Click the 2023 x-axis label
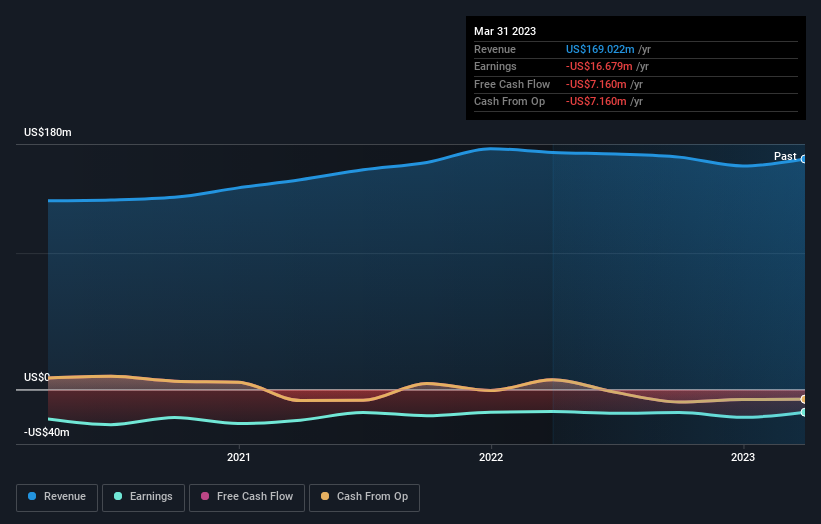This screenshot has height=524, width=821. 742,457
